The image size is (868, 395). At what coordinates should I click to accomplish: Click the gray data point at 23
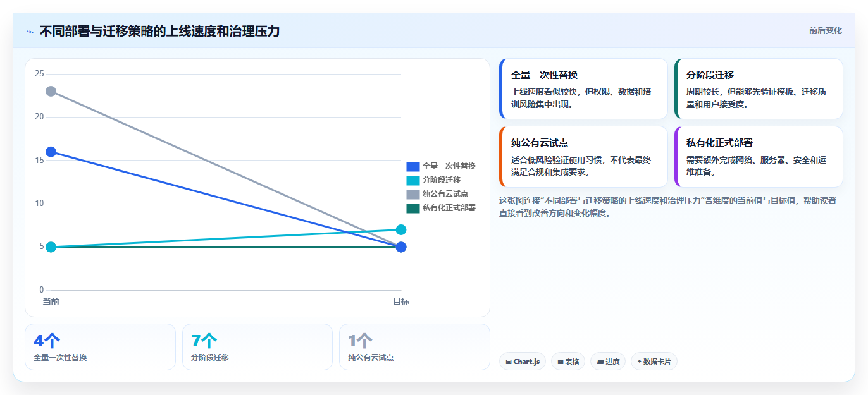pos(51,92)
